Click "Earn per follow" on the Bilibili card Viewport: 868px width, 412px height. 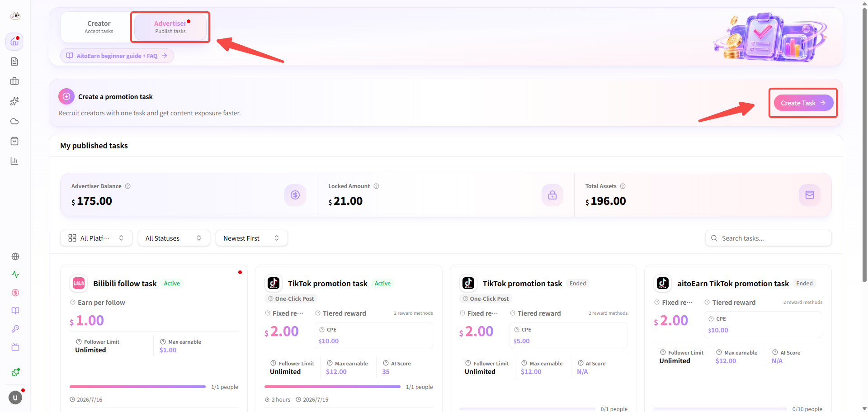(x=101, y=303)
